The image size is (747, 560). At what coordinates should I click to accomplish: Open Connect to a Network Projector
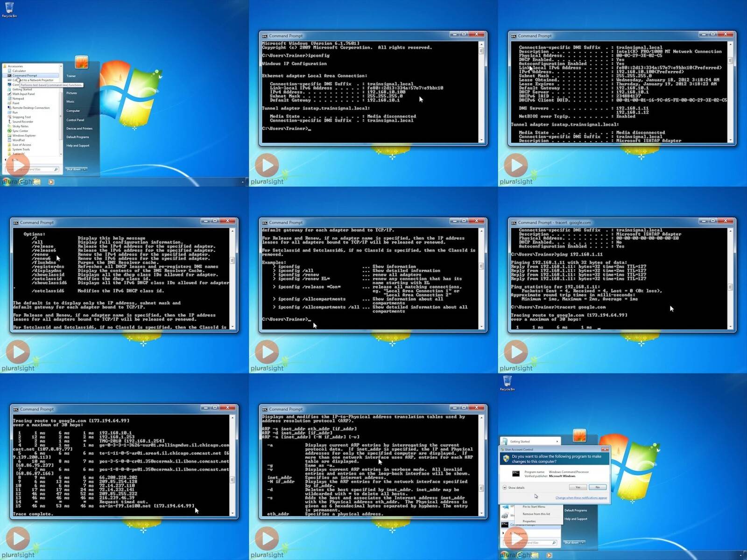point(33,80)
